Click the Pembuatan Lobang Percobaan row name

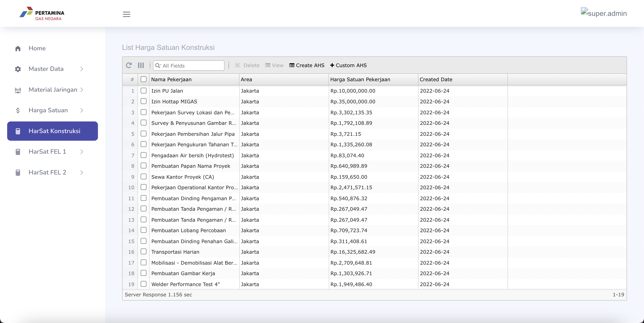(x=189, y=230)
